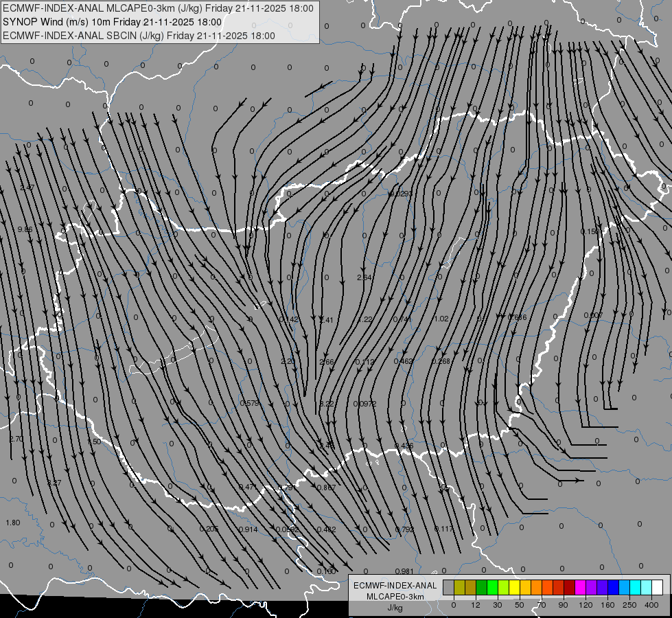
Task: Click the olive-yellow legend swatch
Action: (x=460, y=587)
